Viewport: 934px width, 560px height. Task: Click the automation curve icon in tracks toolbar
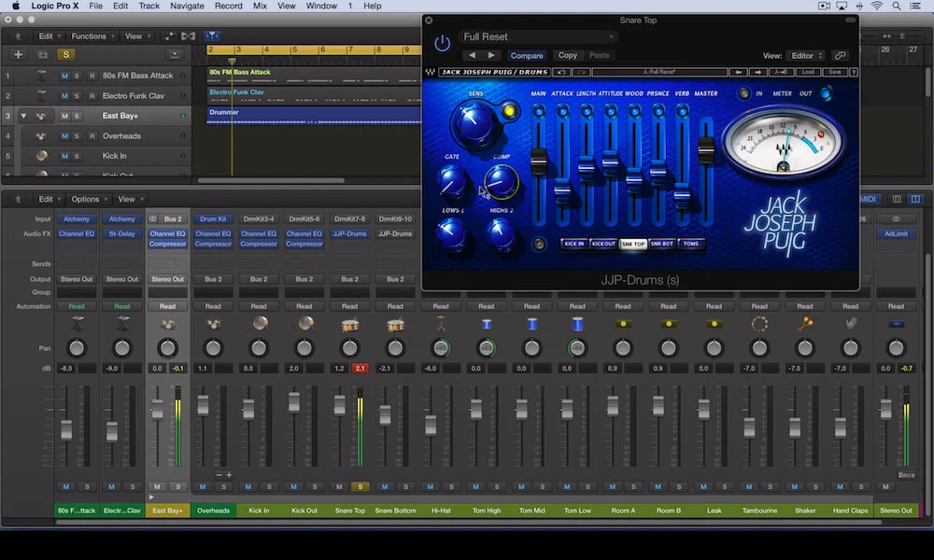pos(168,36)
